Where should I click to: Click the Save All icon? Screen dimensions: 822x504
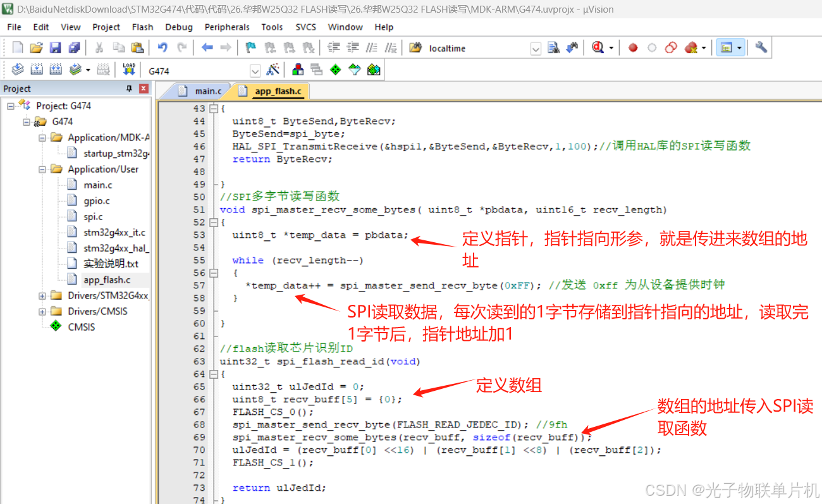tap(75, 48)
